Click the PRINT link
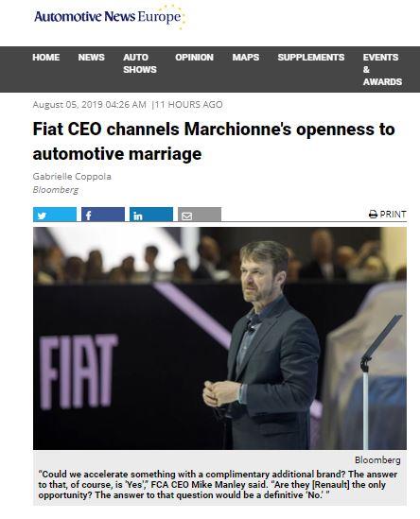 [x=388, y=215]
